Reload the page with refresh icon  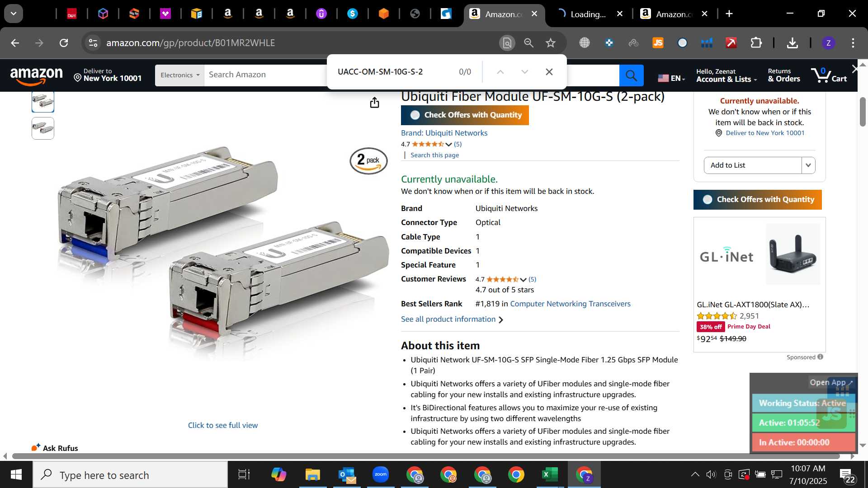tap(64, 43)
